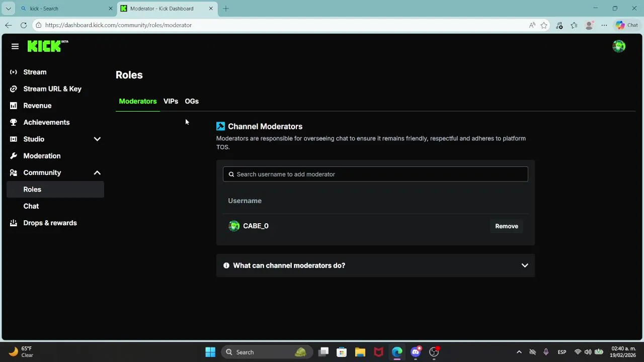Open the hamburger sidebar menu

click(15, 46)
